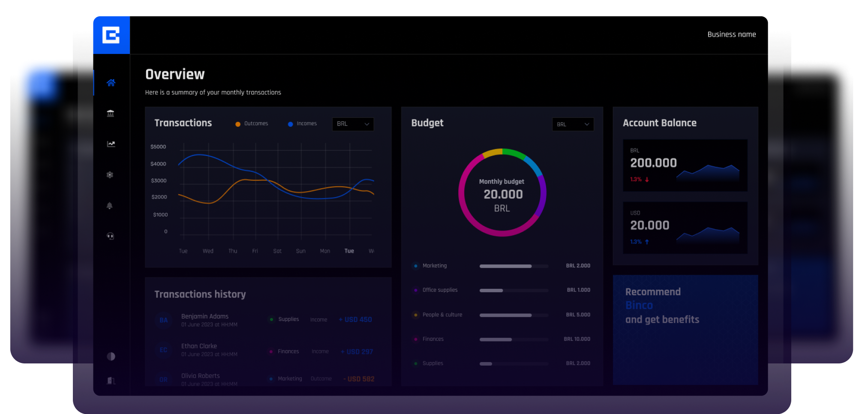
Task: Open the Home page in the sidebar
Action: [x=111, y=83]
